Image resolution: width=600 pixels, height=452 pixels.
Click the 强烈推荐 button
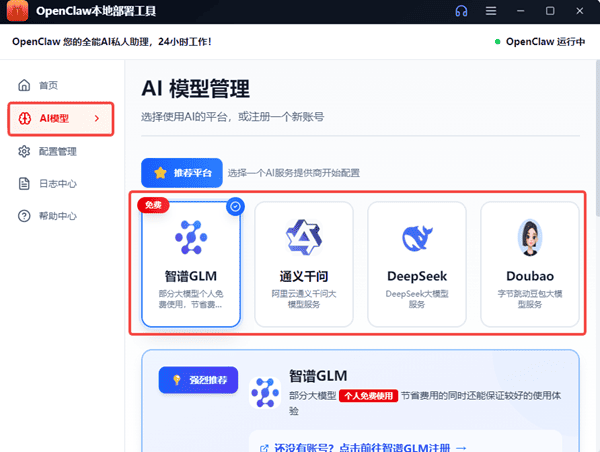click(198, 380)
